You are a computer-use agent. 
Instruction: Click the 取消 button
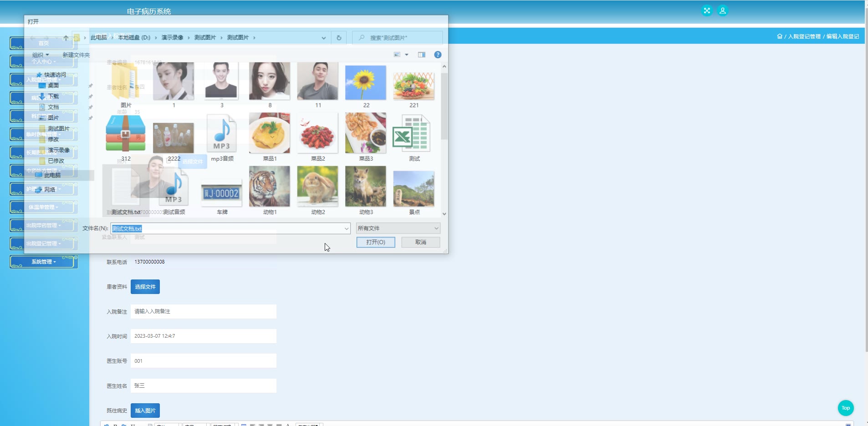point(421,242)
